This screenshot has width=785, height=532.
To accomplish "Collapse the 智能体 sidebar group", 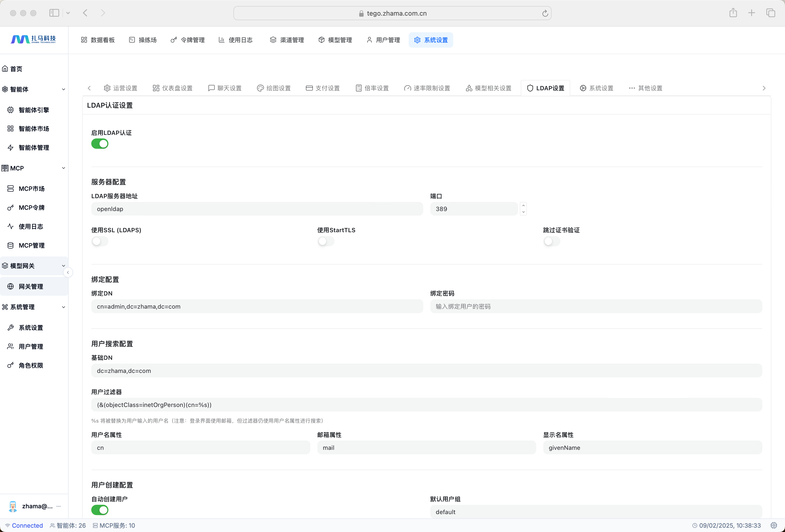I will [x=64, y=90].
